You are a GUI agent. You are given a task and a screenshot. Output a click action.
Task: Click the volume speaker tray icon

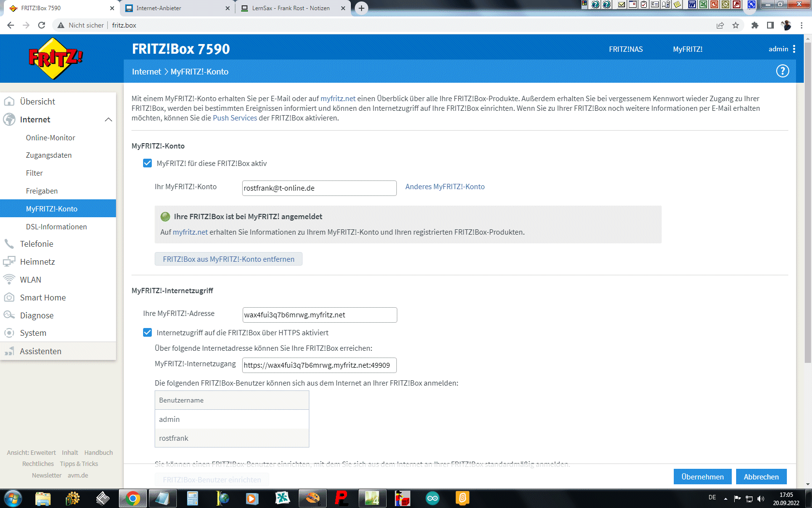(x=761, y=499)
